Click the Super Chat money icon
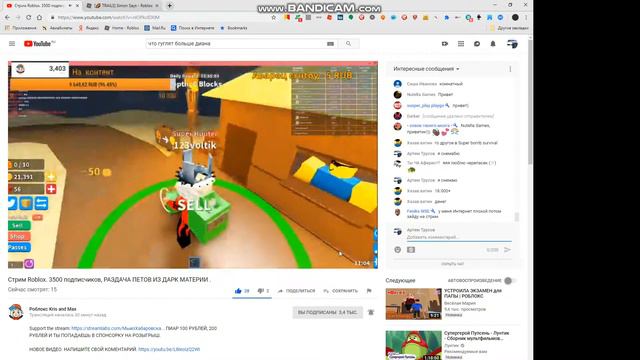This screenshot has height=360, width=640. tap(411, 249)
